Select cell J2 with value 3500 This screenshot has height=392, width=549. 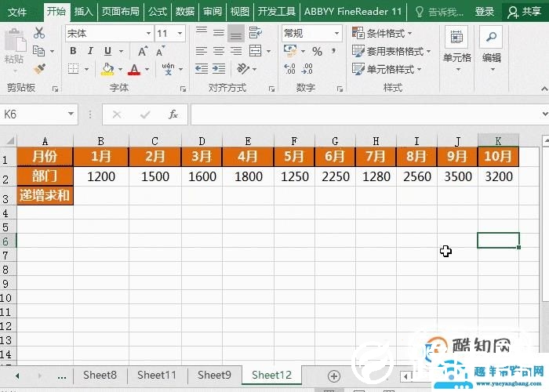(457, 176)
